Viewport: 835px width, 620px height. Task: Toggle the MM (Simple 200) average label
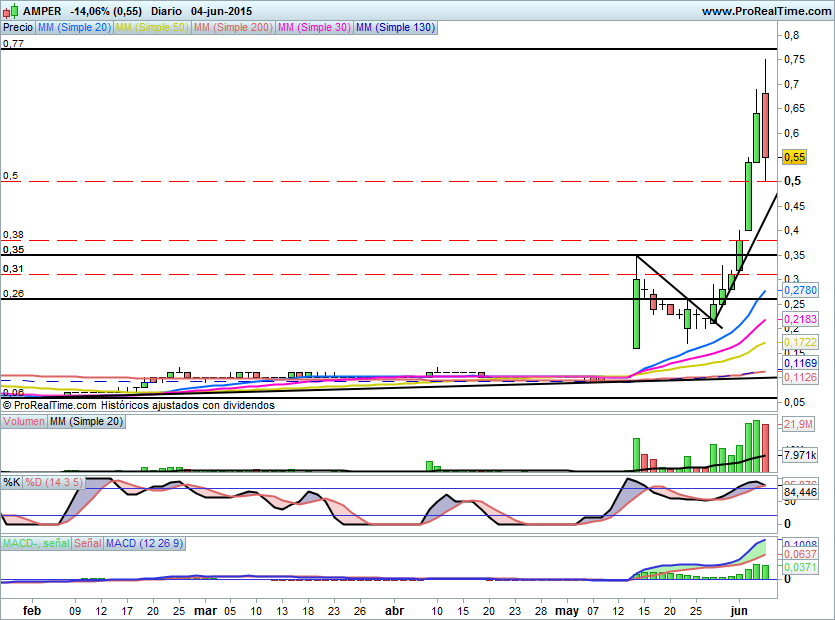point(231,28)
